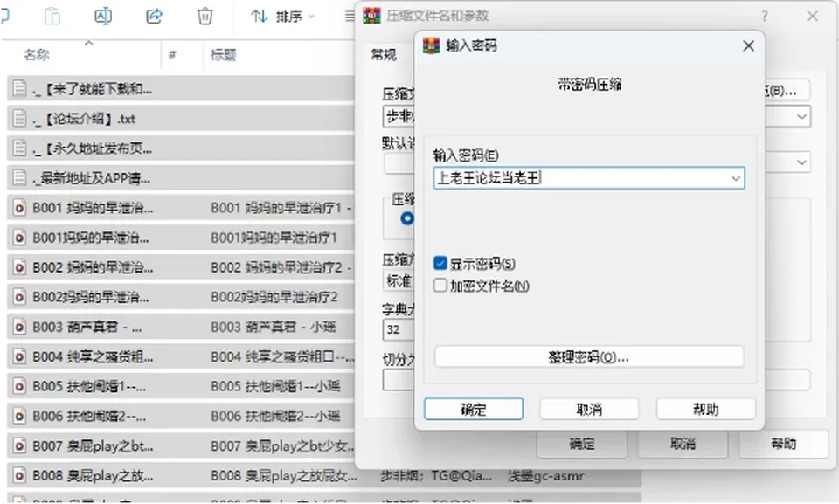Sort by the 名称 column header
This screenshot has width=839, height=504.
tap(37, 54)
